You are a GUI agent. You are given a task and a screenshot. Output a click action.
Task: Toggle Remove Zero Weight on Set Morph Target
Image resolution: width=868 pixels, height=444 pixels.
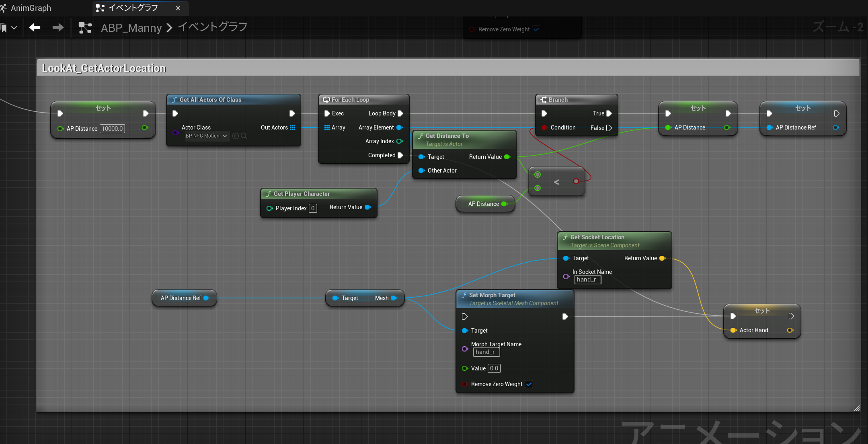click(529, 384)
